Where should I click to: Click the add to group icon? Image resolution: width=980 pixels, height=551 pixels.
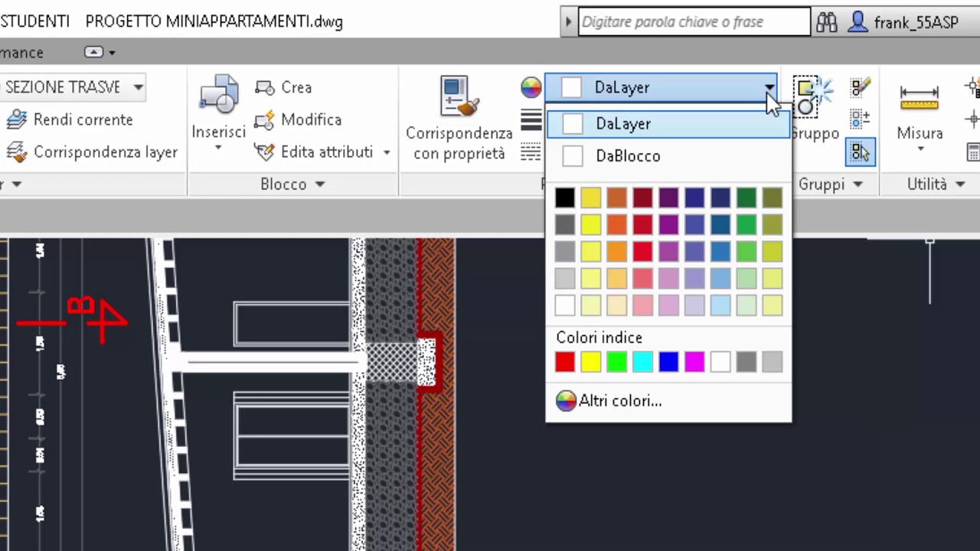point(860,119)
